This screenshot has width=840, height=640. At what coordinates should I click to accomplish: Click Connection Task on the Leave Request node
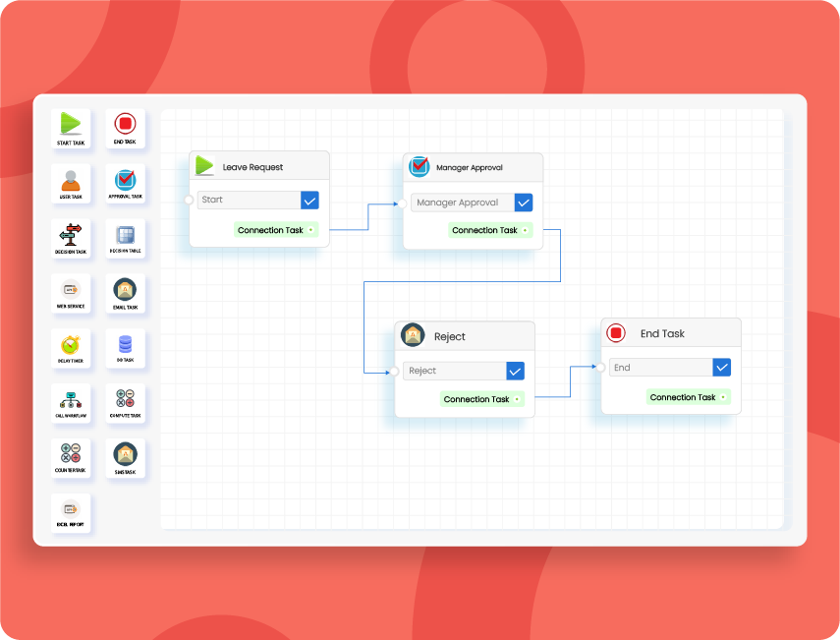275,229
